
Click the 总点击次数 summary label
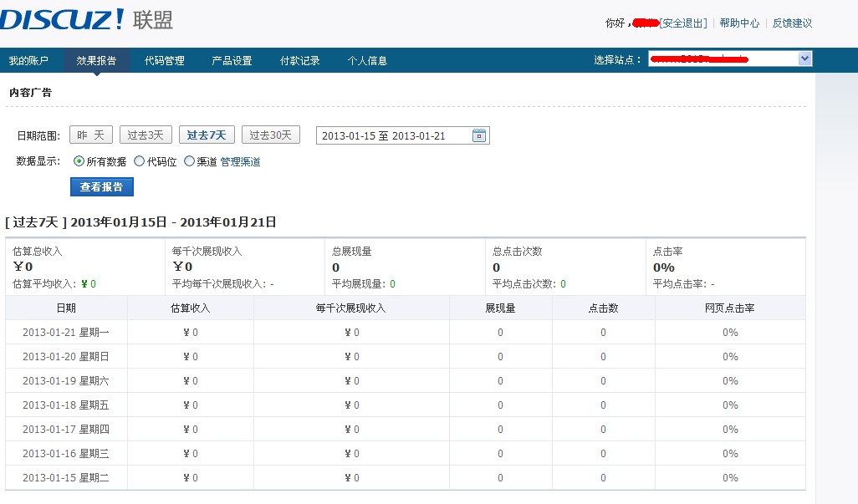pos(517,252)
